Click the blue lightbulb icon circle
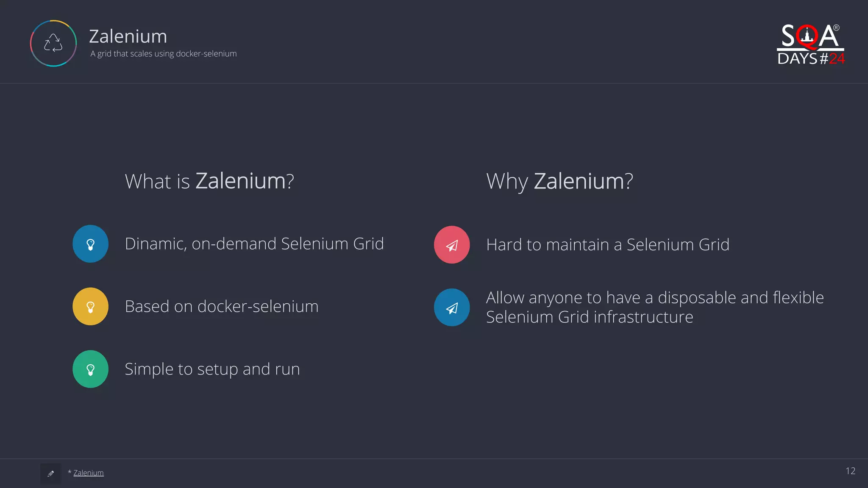 [90, 244]
